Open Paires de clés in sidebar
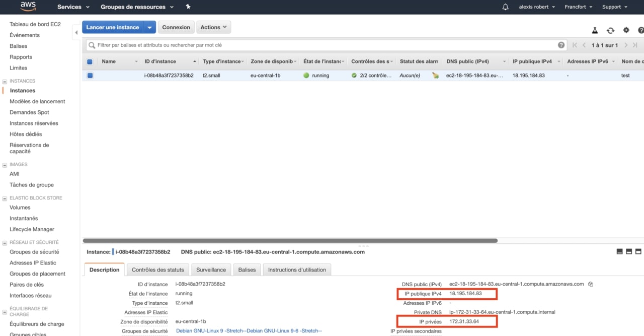This screenshot has width=644, height=336. (x=27, y=285)
